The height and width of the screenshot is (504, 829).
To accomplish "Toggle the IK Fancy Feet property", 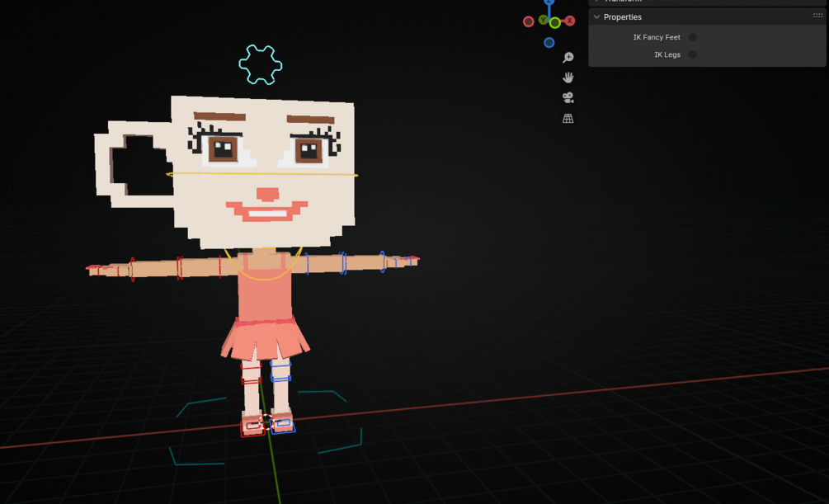I will click(693, 38).
